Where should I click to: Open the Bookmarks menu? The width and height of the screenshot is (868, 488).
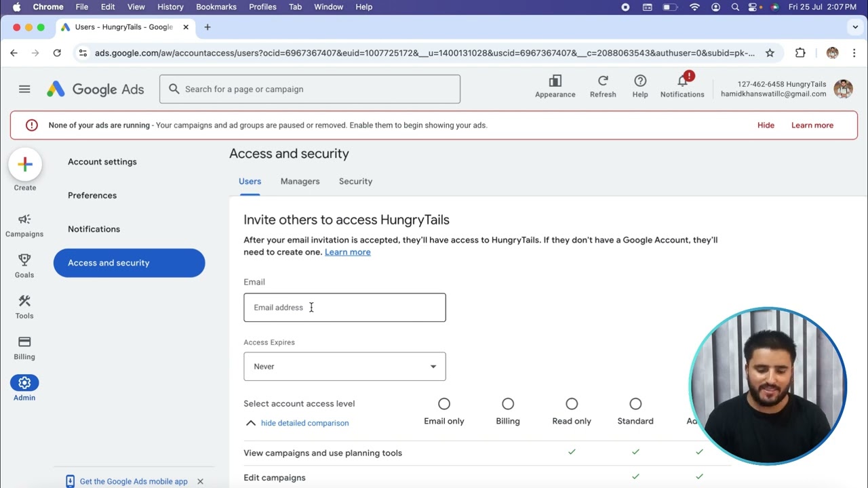[x=216, y=7]
